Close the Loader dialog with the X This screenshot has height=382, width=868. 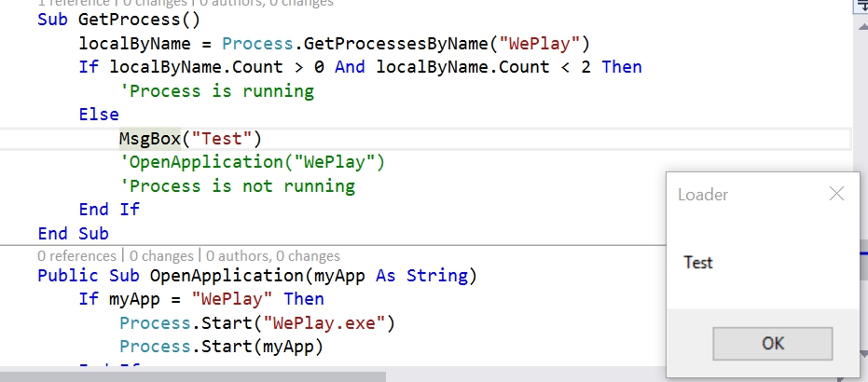[836, 194]
